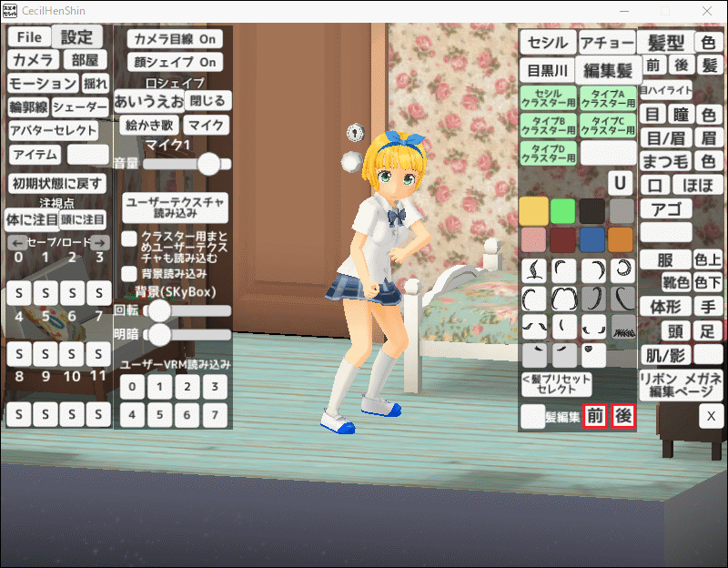This screenshot has height=568, width=728.
Task: Open the 髪プリセットセレクト selector
Action: pyautogui.click(x=556, y=383)
